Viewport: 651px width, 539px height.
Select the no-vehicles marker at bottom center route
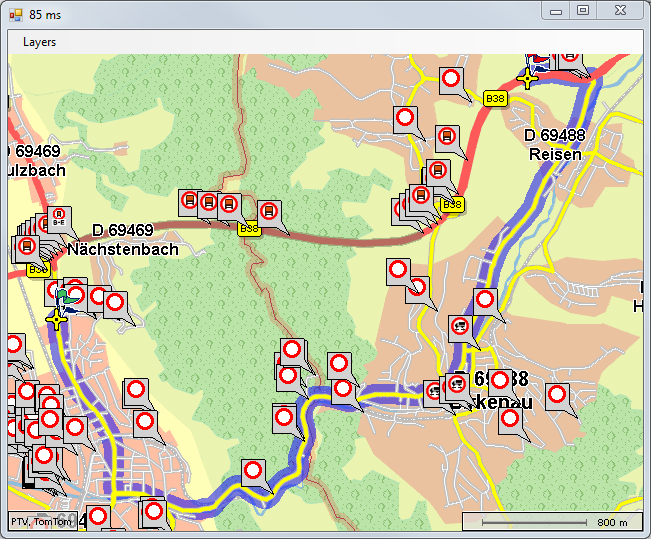(253, 469)
